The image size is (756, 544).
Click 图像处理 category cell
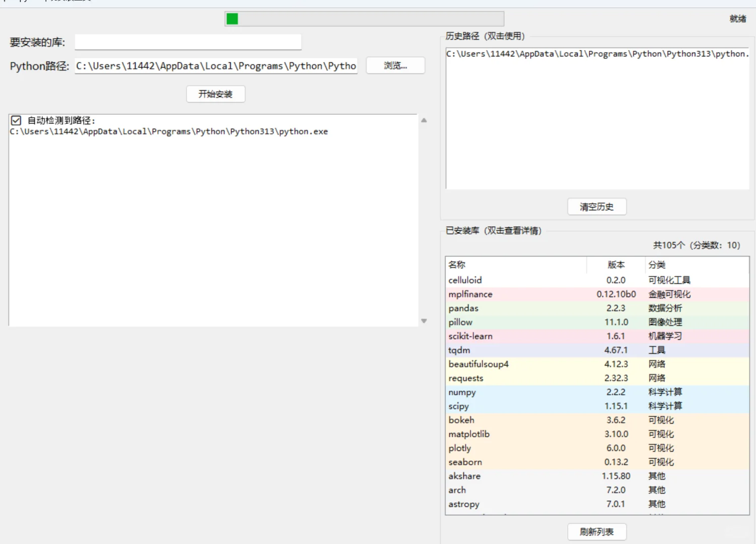[x=665, y=322]
